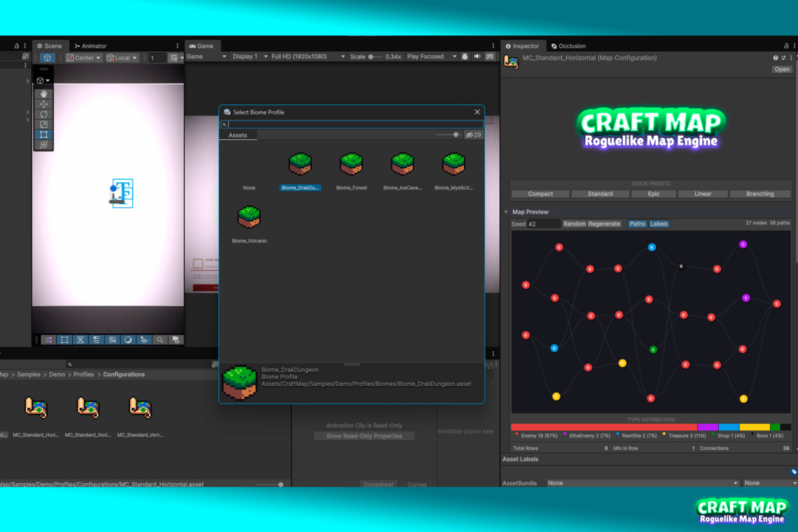Apply the Epic quick preset
The height and width of the screenshot is (532, 798).
click(x=654, y=194)
